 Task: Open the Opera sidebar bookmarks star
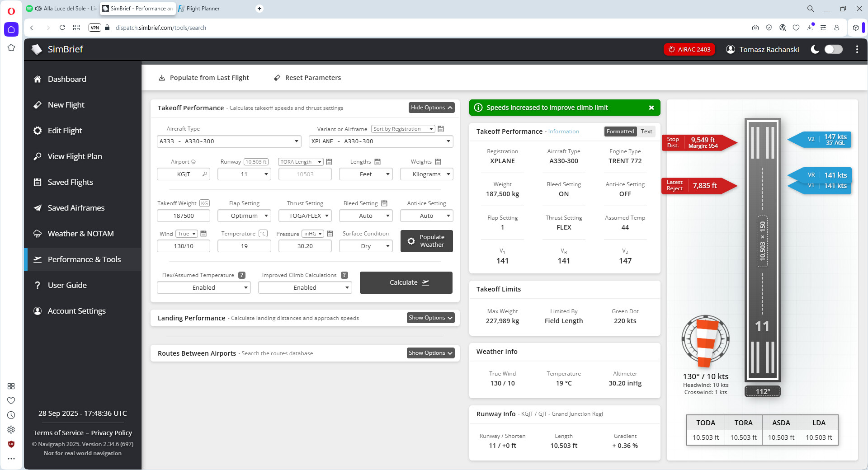[11, 47]
